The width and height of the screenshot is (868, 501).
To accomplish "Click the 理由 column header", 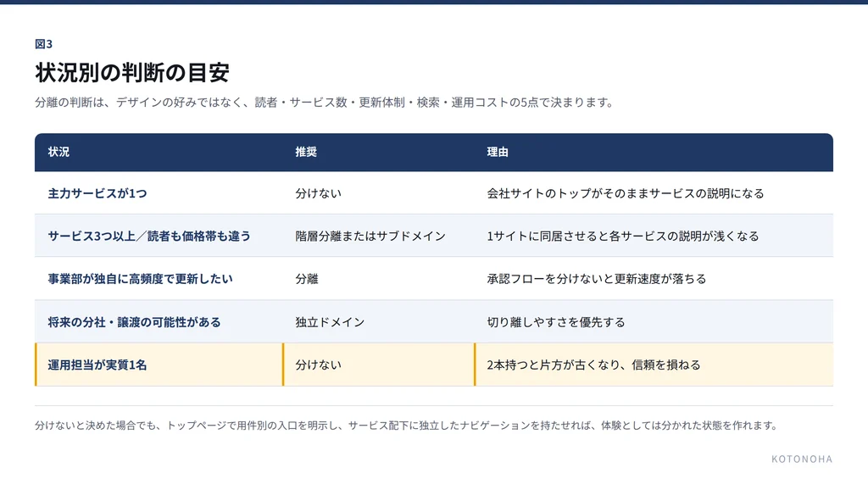I will click(x=498, y=153).
